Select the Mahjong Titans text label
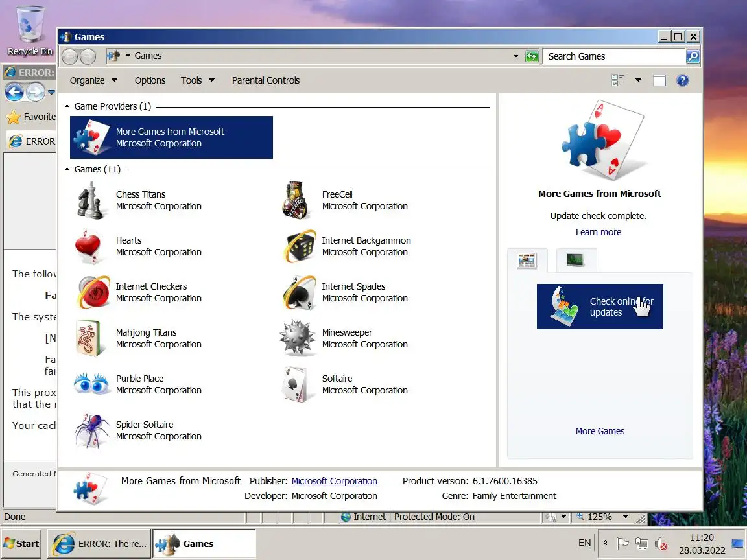Viewport: 747px width, 560px height. point(147,332)
